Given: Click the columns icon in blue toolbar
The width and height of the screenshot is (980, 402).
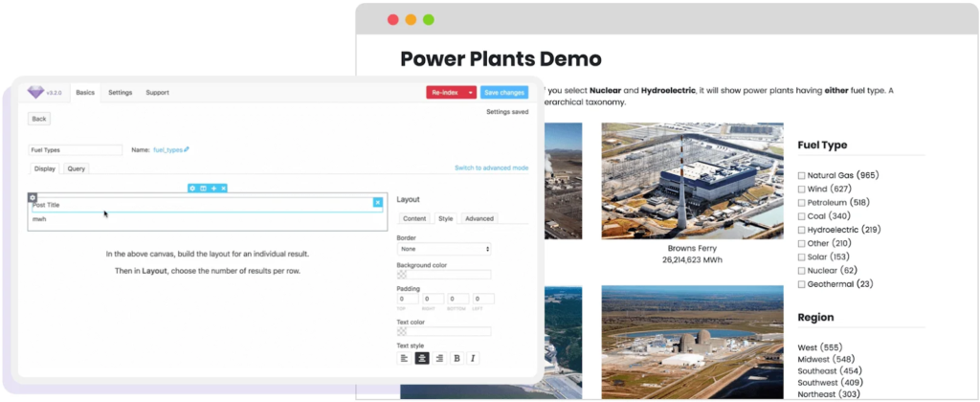Looking at the screenshot, I should coord(203,189).
